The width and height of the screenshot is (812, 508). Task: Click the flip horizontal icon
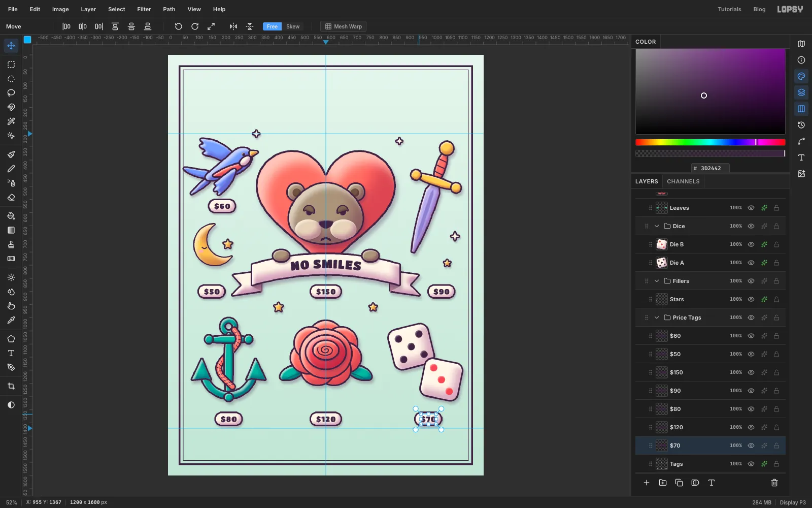click(233, 26)
